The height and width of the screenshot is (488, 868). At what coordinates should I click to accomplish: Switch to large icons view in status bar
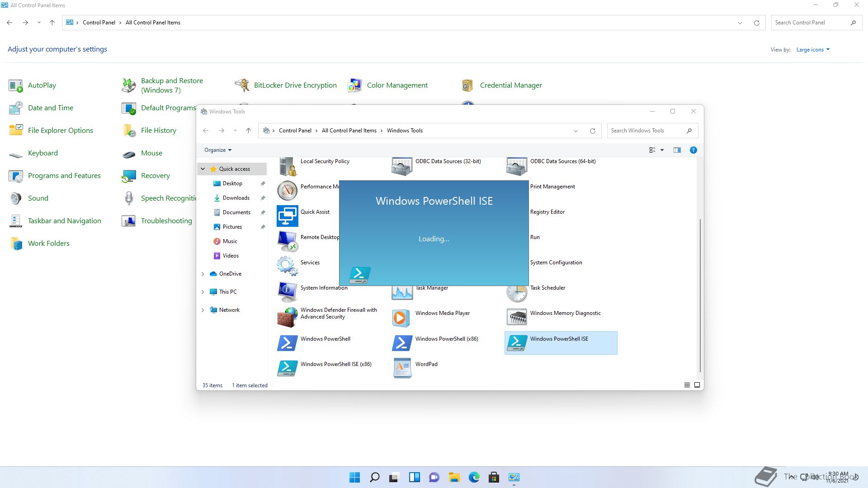tap(697, 385)
